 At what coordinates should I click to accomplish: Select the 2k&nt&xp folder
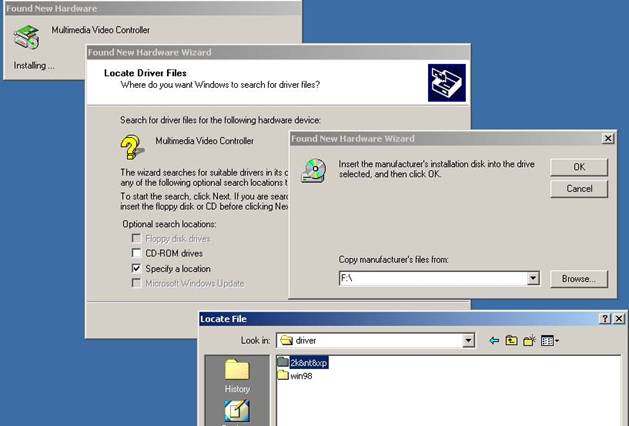(308, 363)
